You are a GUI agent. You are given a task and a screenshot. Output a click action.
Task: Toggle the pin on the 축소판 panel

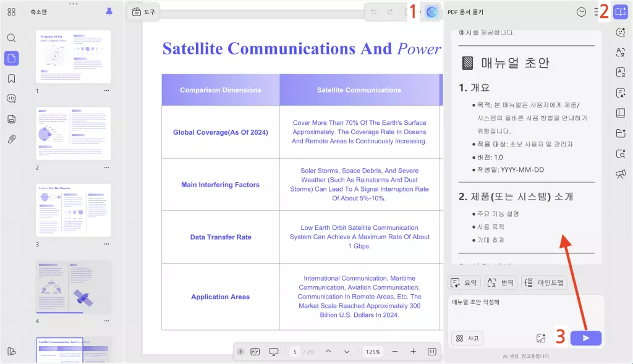coord(109,12)
